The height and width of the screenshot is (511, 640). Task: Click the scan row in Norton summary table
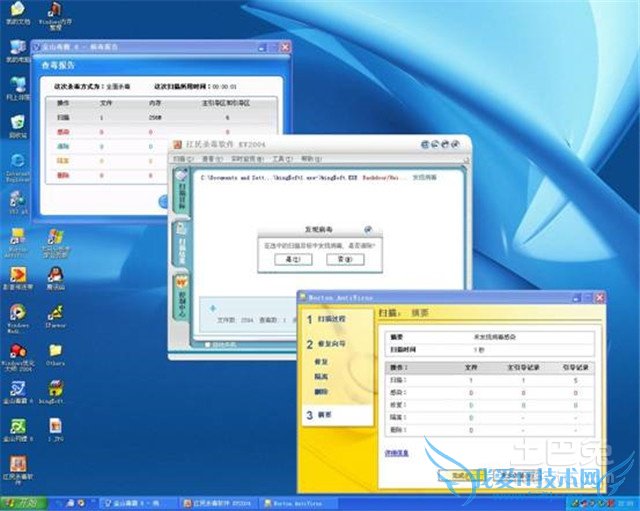[490, 380]
